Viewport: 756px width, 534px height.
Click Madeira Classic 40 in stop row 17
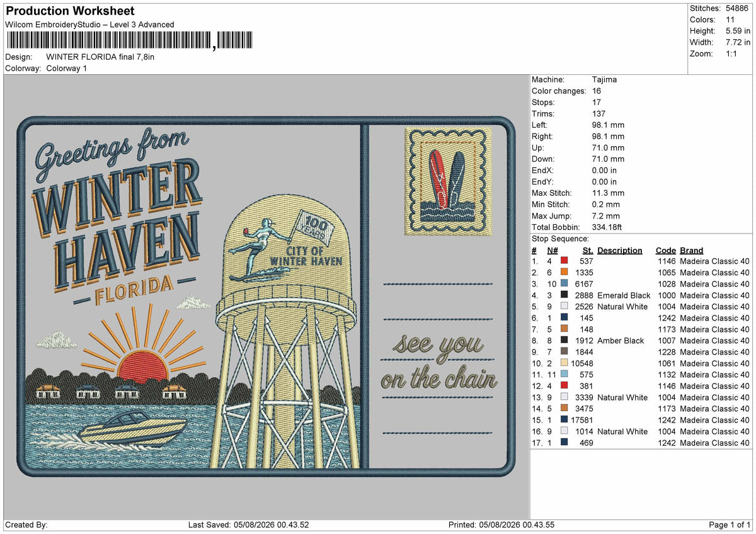714,442
